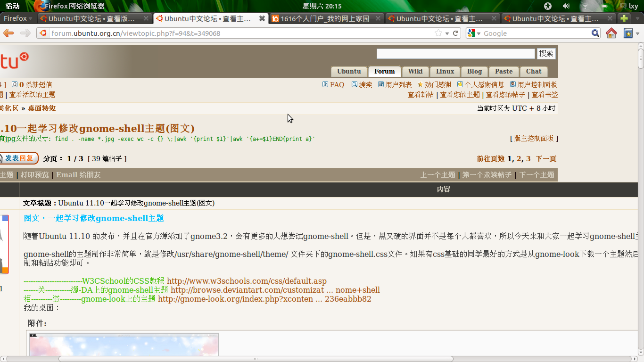Click the address bar URL field
The image size is (644, 362).
click(x=240, y=33)
